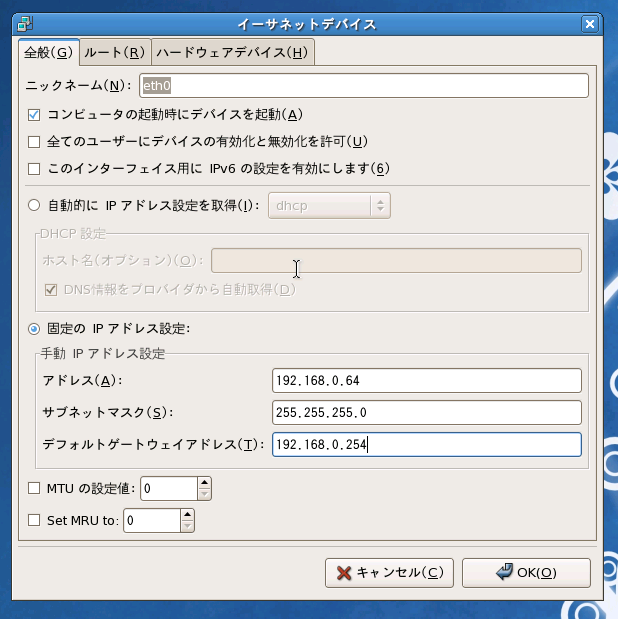Confirm settings with the OK(O) button
Image resolution: width=618 pixels, height=619 pixels.
526,572
